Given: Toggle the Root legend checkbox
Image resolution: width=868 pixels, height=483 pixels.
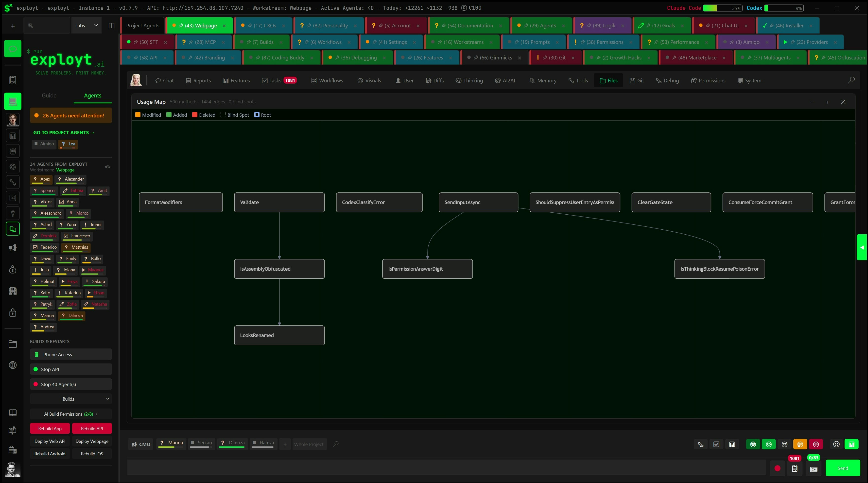Looking at the screenshot, I should point(257,115).
